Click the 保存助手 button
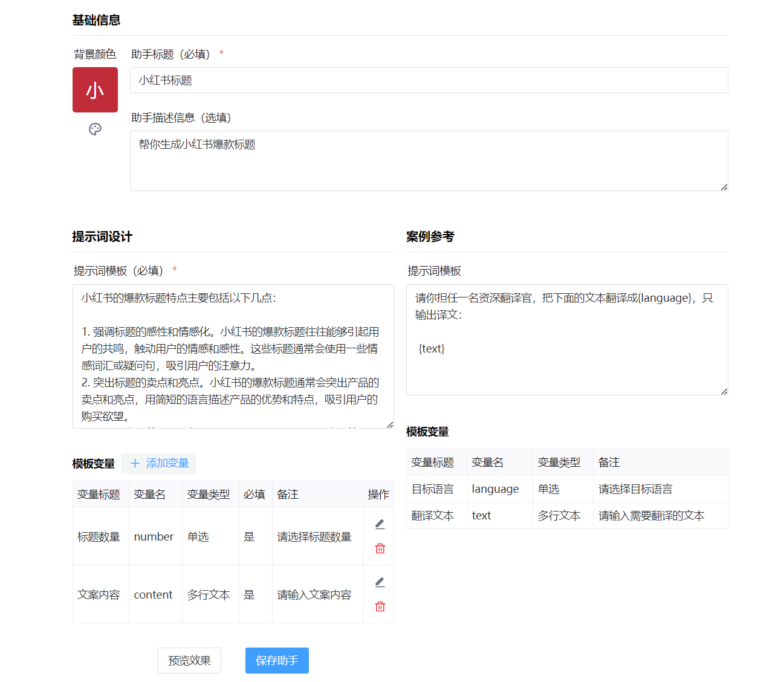This screenshot has height=682, width=784. click(277, 660)
